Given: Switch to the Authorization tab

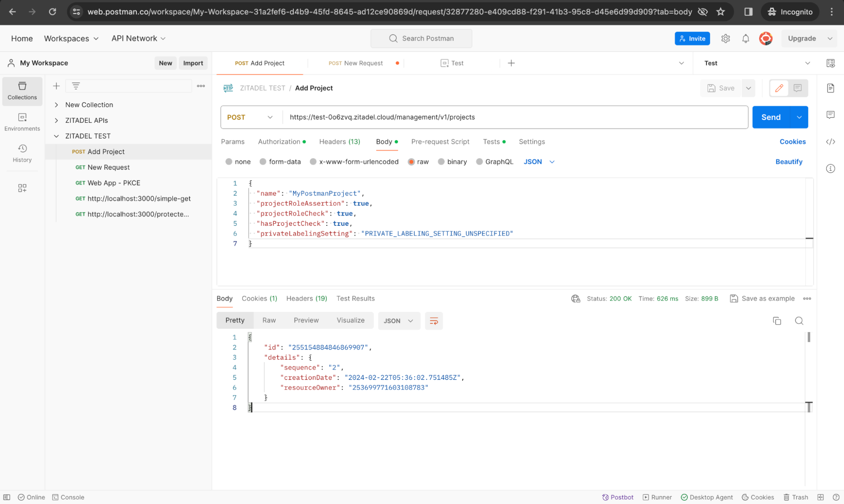Looking at the screenshot, I should point(282,142).
